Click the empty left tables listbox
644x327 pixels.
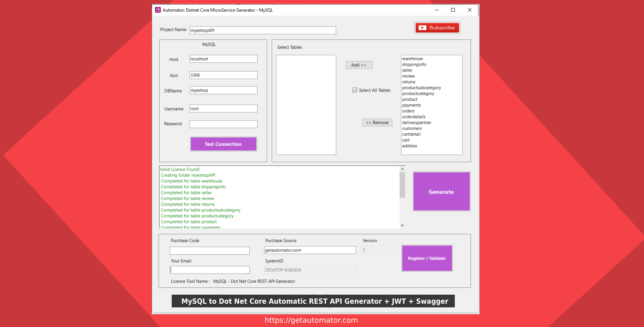pyautogui.click(x=306, y=105)
